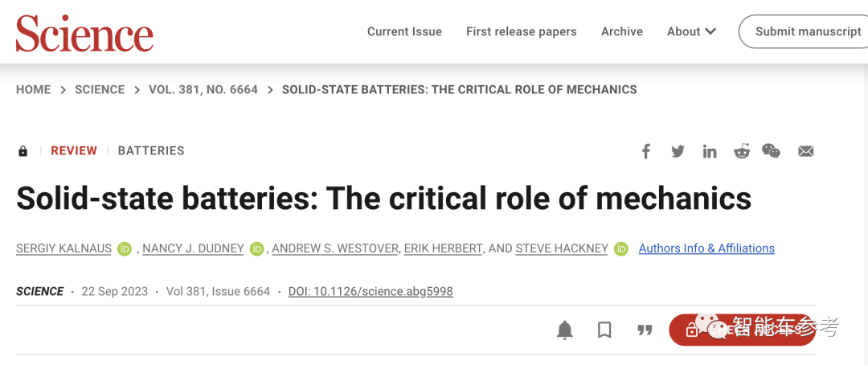Viewport: 868px width, 365px height.
Task: Follow the DOI 10.1126/science.abg5998 link
Action: click(x=371, y=291)
